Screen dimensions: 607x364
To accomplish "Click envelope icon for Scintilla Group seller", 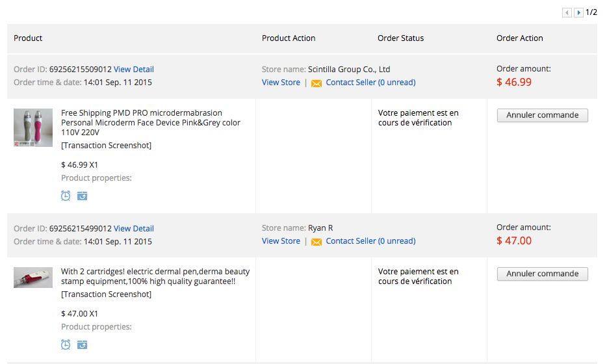I will [316, 83].
